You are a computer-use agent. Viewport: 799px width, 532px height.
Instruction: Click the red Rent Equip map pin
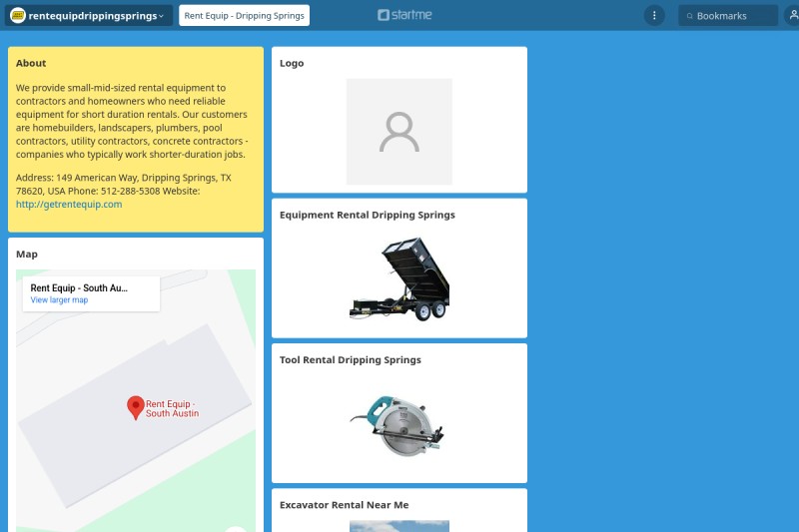pyautogui.click(x=136, y=408)
